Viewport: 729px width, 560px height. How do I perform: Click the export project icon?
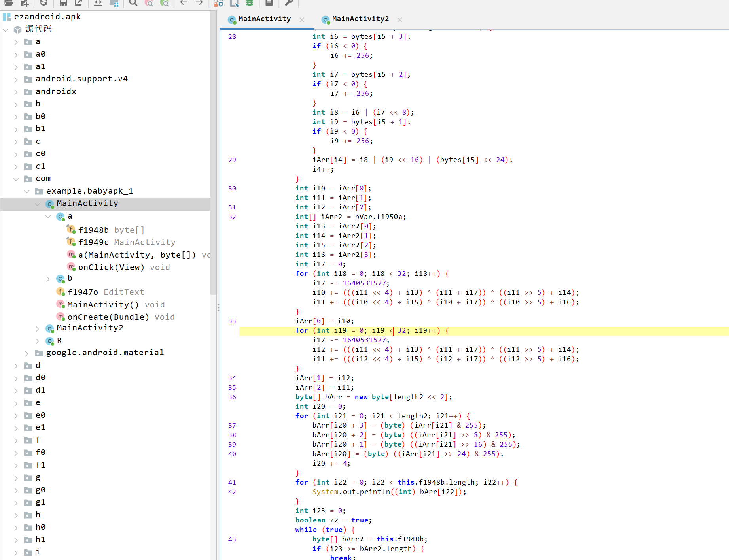[79, 3]
